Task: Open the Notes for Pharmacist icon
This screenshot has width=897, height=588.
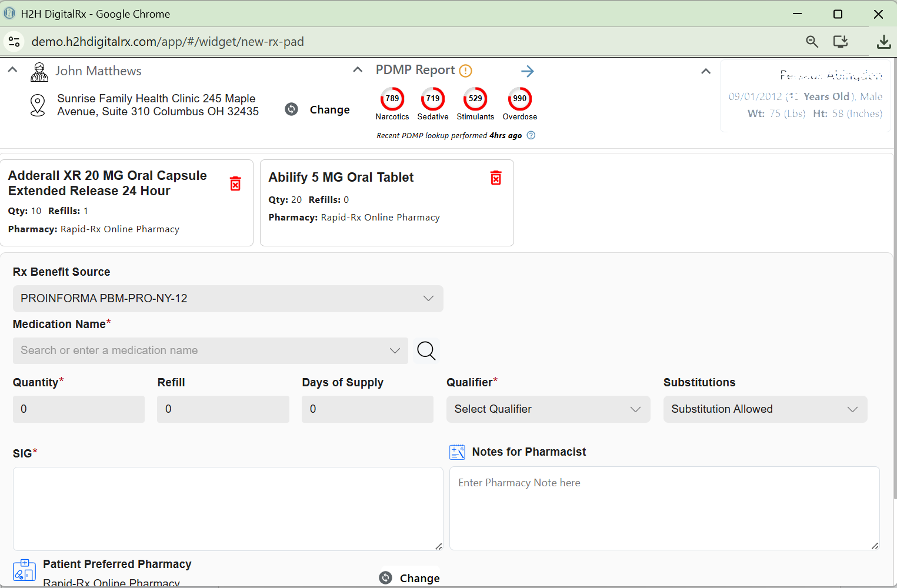Action: click(x=457, y=452)
